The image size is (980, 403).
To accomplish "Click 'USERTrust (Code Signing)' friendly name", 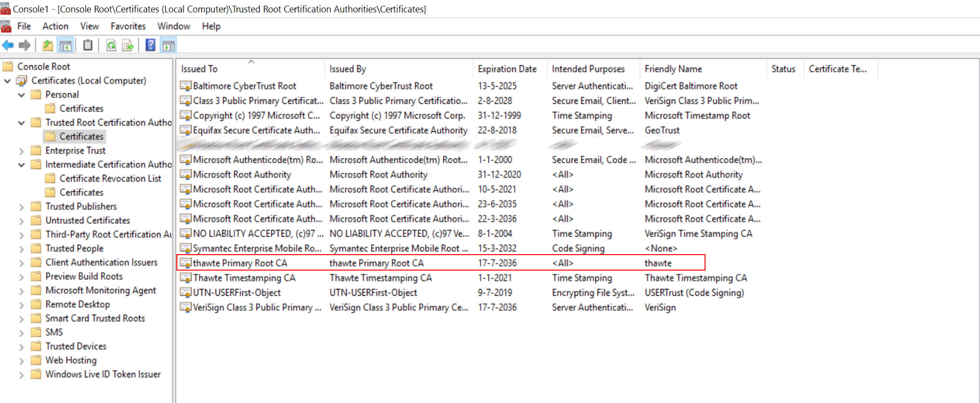I will click(694, 293).
